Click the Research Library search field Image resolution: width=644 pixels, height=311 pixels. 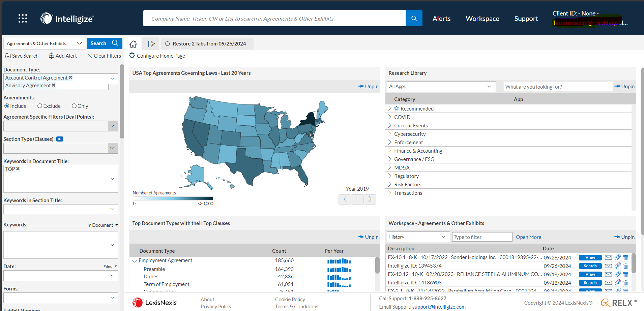558,87
